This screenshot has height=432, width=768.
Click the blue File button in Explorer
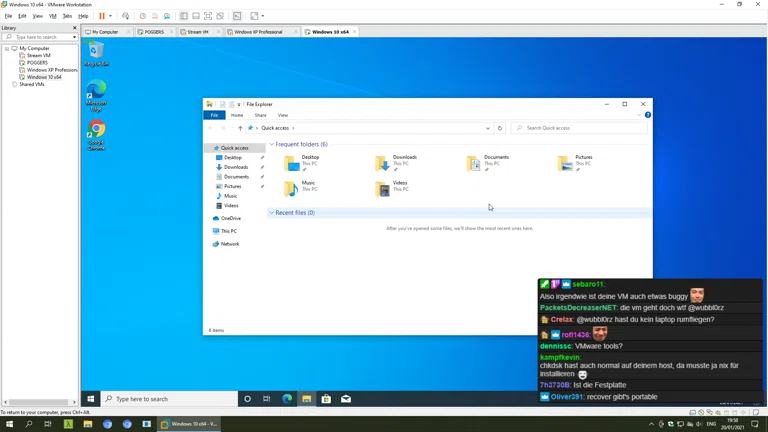(x=214, y=115)
